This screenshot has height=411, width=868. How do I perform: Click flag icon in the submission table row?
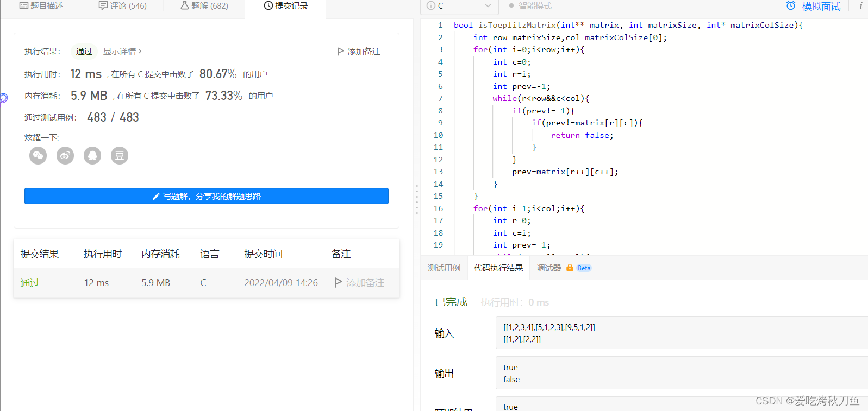(x=338, y=282)
